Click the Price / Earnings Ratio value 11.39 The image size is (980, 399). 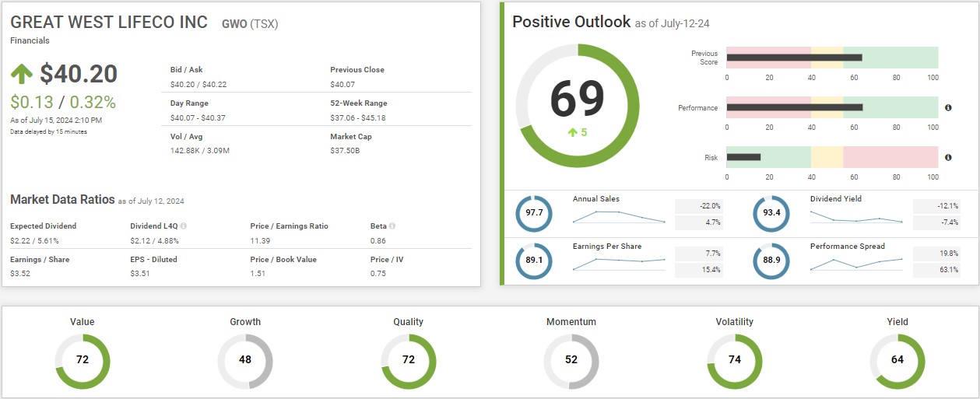pyautogui.click(x=260, y=240)
